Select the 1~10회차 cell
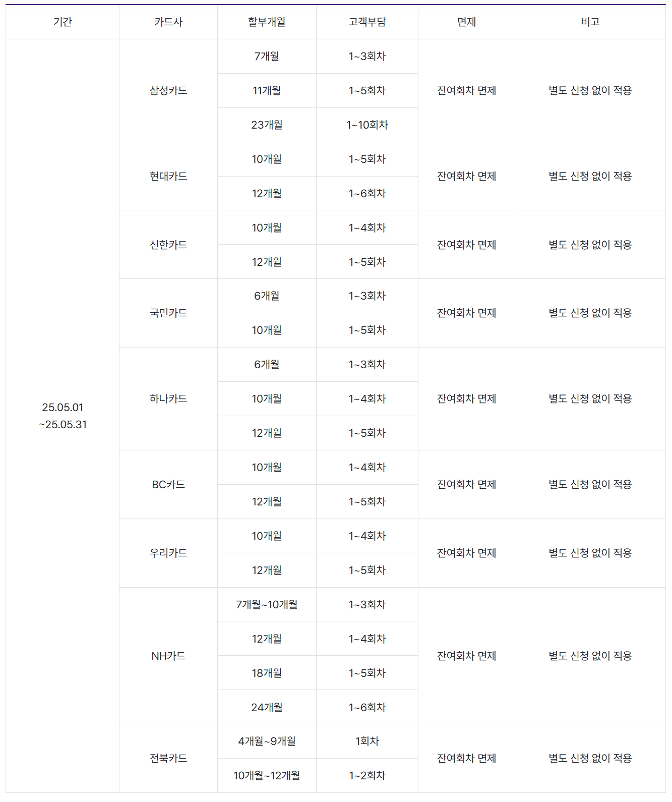The width and height of the screenshot is (672, 802). 367,125
